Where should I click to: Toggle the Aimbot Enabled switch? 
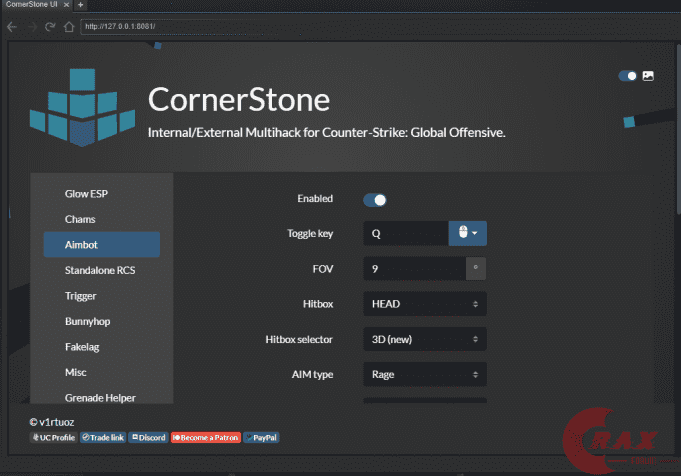[x=375, y=200]
